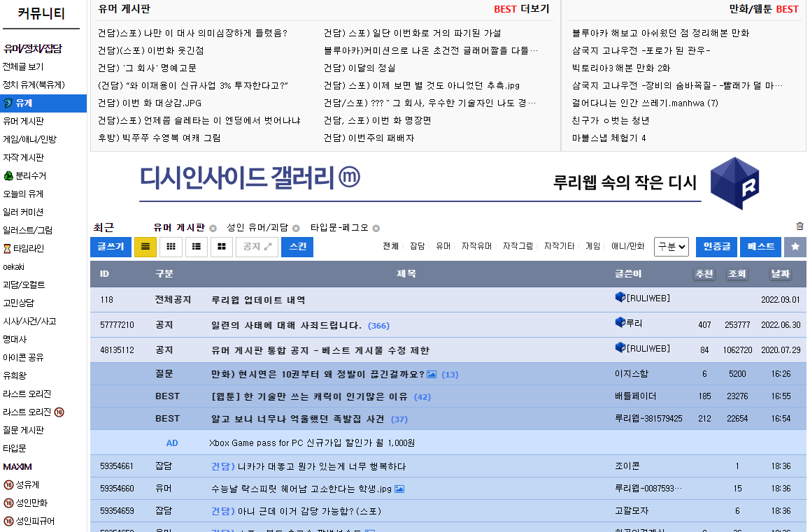Remove 유머 게시판 from recent boards
Image resolution: width=810 pixels, height=532 pixels.
pos(213,228)
